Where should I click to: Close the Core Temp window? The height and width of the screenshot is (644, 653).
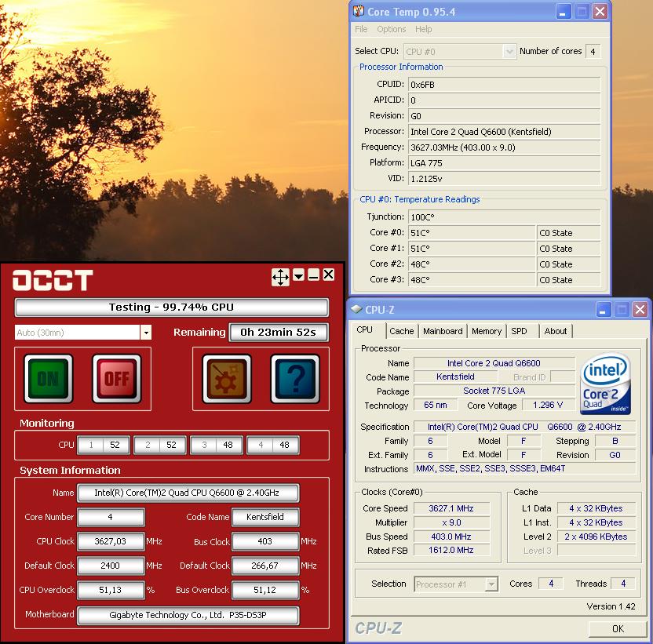coord(600,12)
